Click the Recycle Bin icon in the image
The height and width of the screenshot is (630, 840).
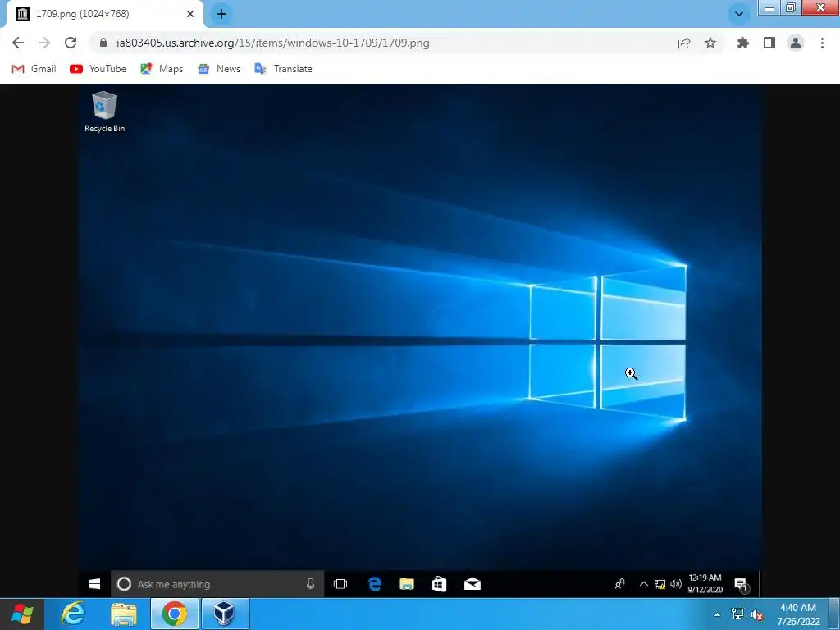104,112
